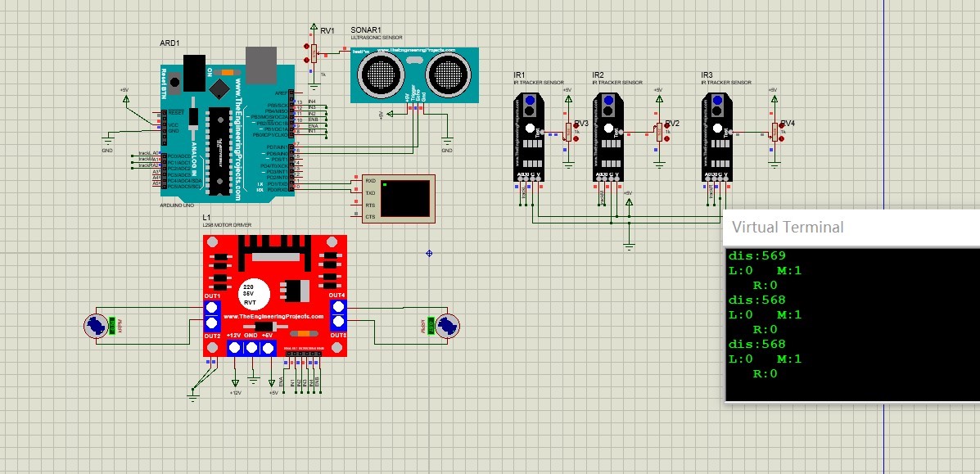The image size is (980, 474).
Task: Click the '220 35V RVT' capacitor on L298
Action: [252, 293]
